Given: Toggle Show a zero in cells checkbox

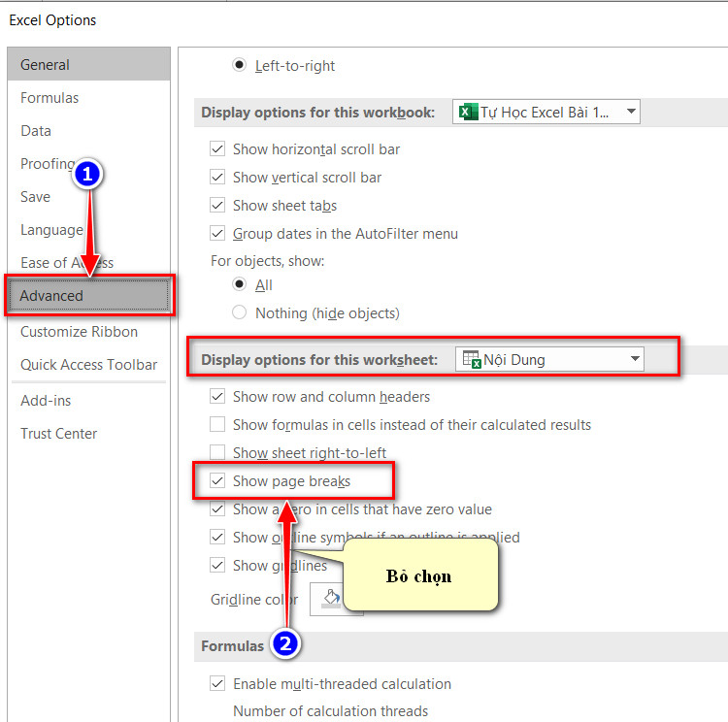Looking at the screenshot, I should tap(217, 509).
